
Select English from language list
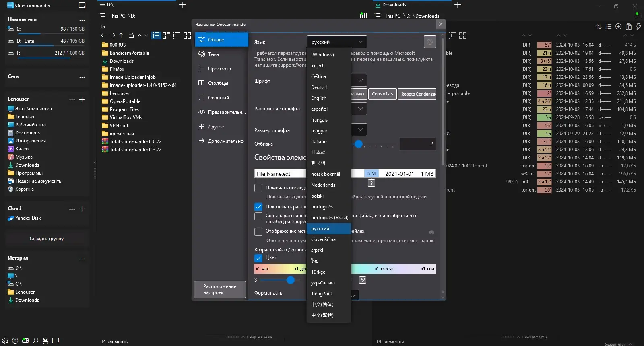[x=329, y=98]
